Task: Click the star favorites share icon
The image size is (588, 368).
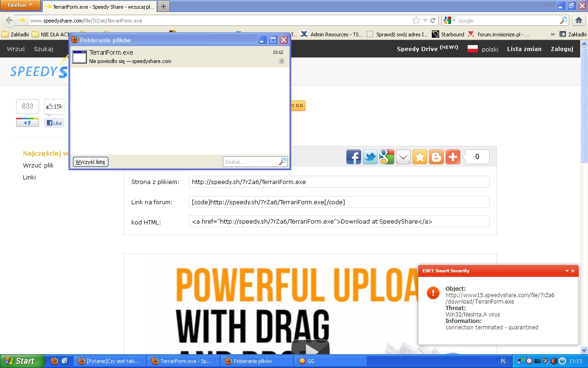Action: (420, 157)
